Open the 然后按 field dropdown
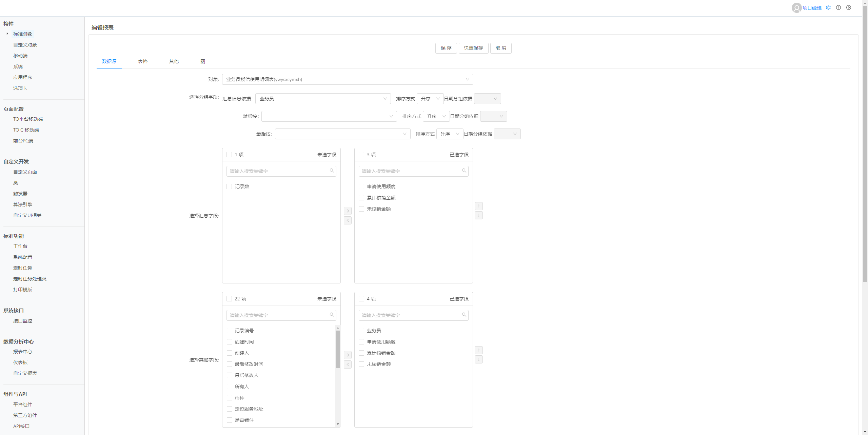 [x=329, y=116]
